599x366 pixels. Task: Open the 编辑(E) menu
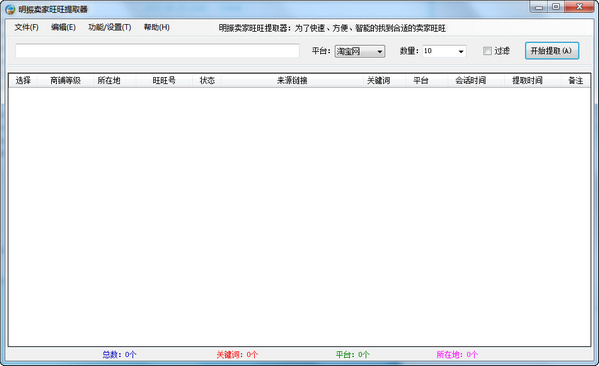[63, 27]
